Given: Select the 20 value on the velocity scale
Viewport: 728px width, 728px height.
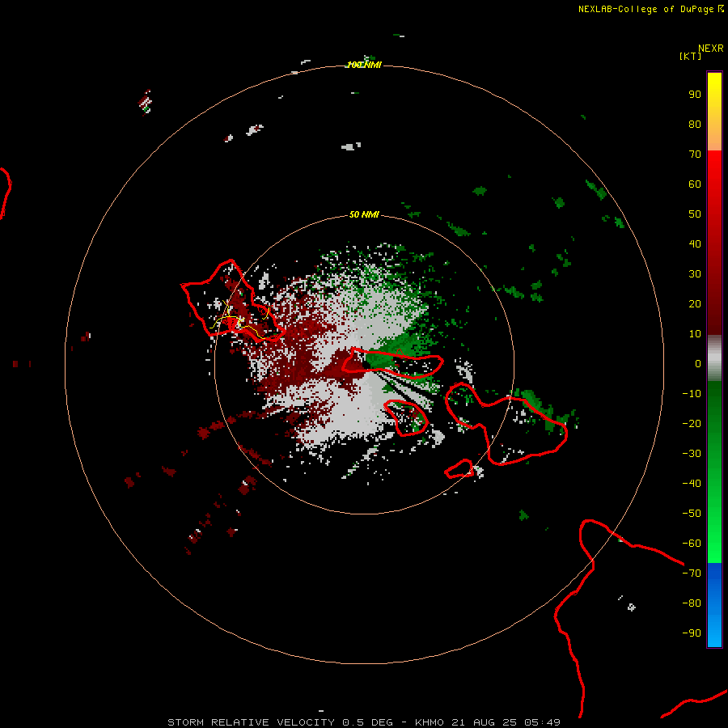Looking at the screenshot, I should coord(695,303).
